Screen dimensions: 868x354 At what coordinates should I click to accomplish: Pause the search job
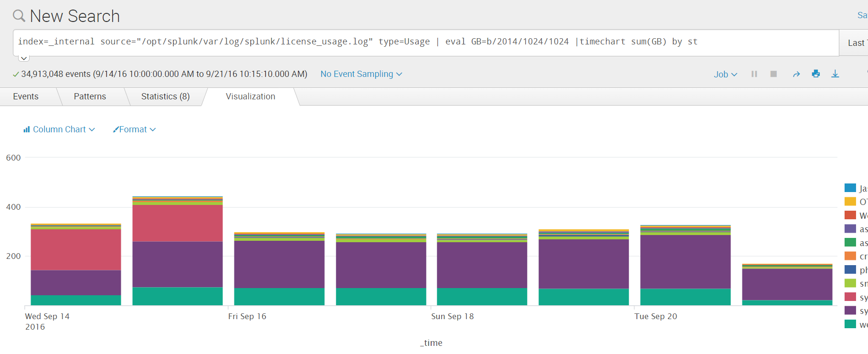[x=754, y=74]
